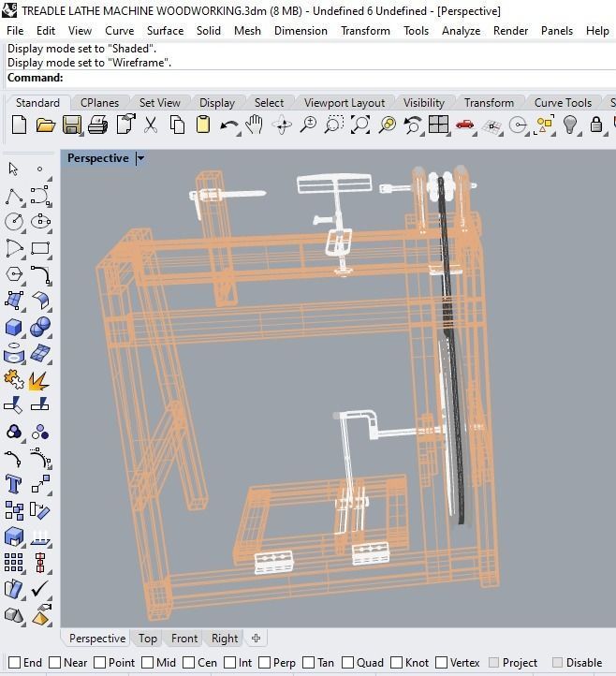Select the Rectangular Array tool

[x=14, y=563]
